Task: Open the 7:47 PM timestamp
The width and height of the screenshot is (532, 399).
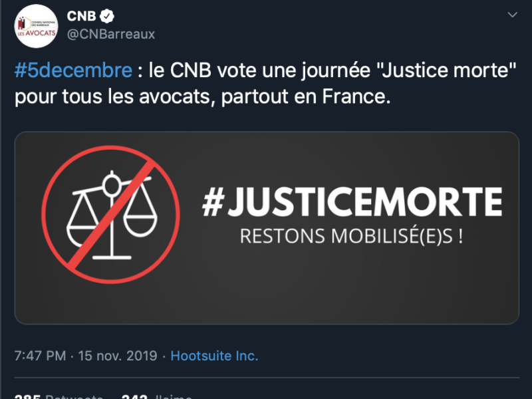Action: click(39, 355)
